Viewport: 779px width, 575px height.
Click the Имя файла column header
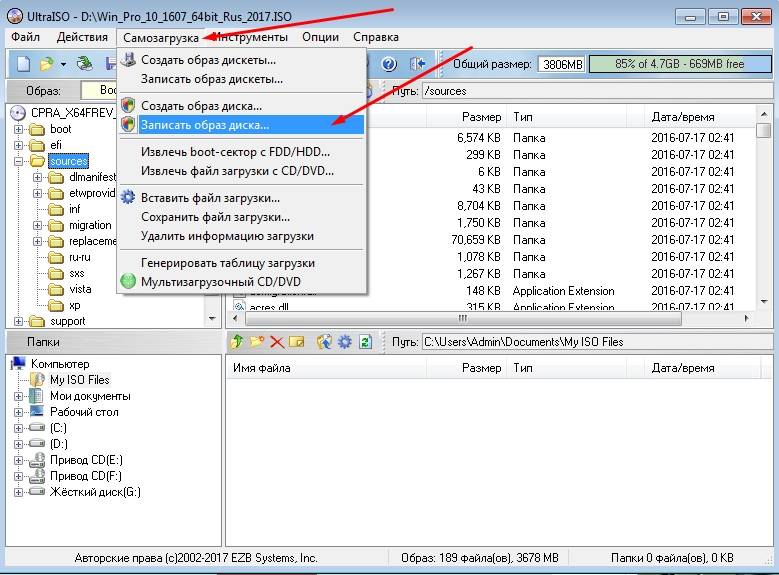tap(326, 368)
